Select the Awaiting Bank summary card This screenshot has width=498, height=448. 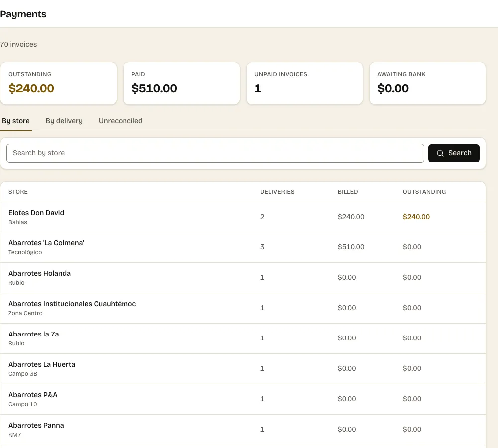pos(427,83)
